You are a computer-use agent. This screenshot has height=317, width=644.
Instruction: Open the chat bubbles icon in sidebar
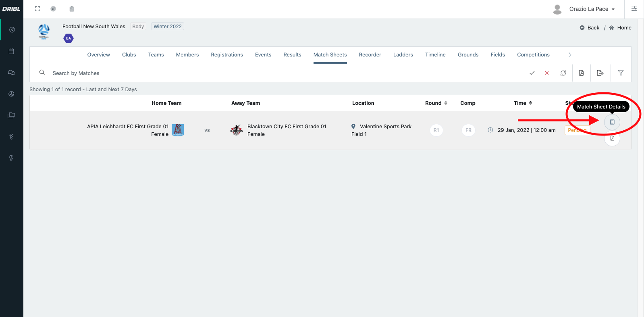[11, 73]
